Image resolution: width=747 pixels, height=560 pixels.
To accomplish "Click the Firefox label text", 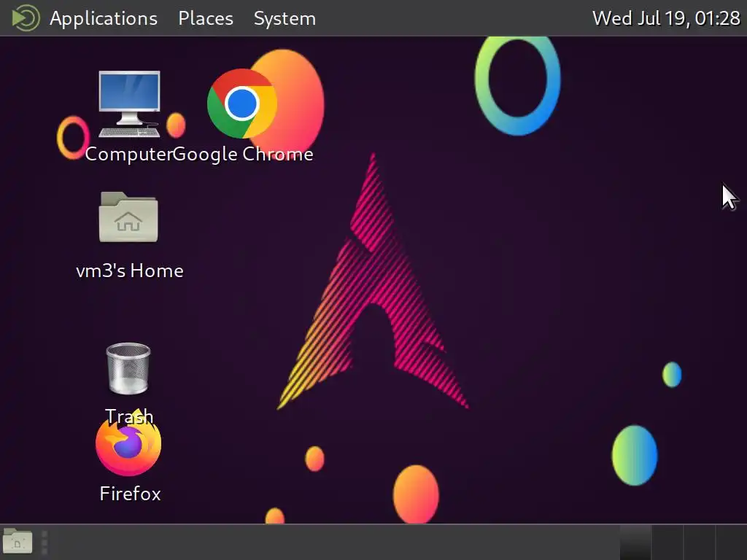I will tap(130, 494).
